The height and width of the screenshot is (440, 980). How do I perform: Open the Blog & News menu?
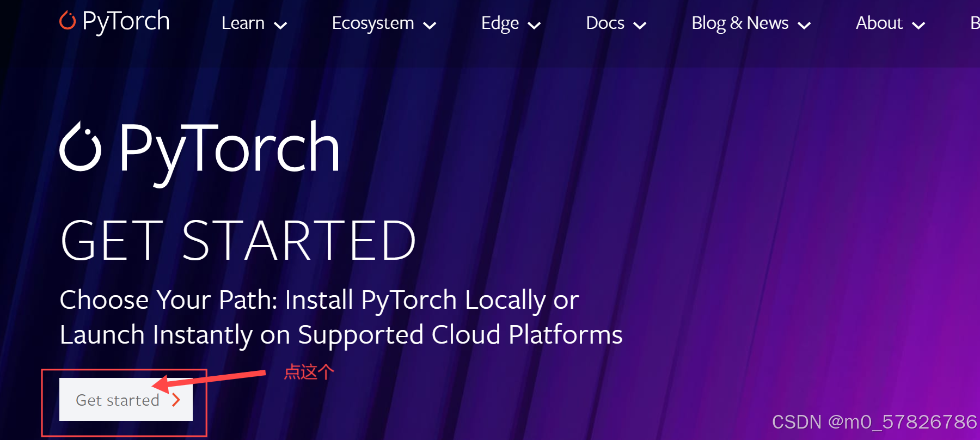pos(740,23)
